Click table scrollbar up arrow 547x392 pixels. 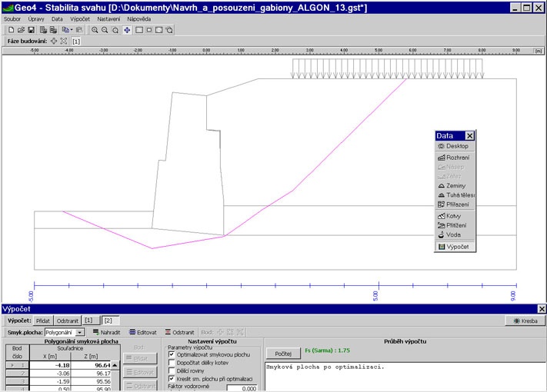click(115, 365)
